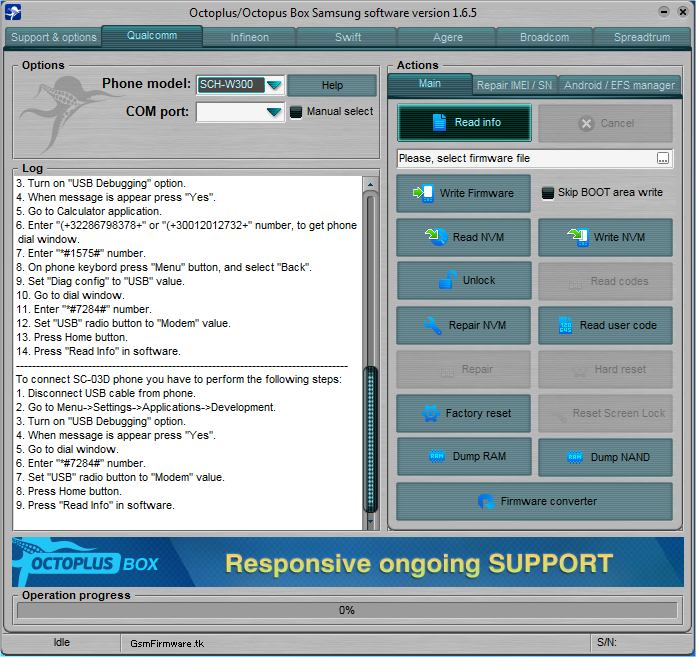Click the Factory reset button label
This screenshot has width=696, height=657.
click(x=478, y=413)
